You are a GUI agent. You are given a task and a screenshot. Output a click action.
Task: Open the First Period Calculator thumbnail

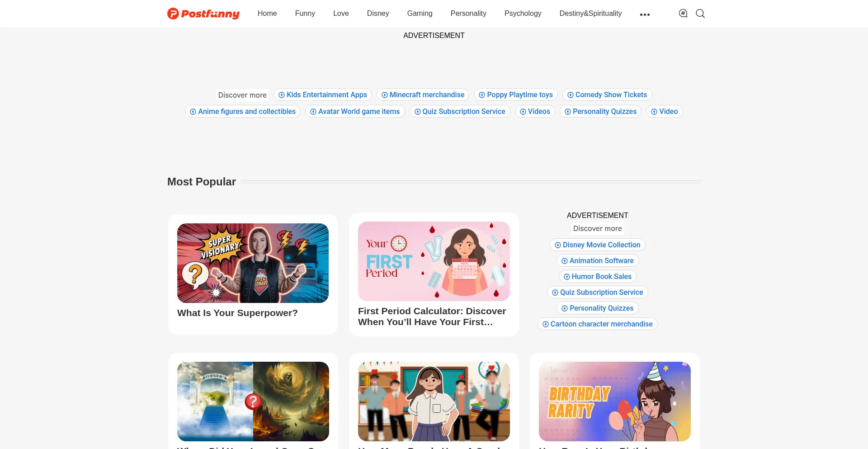point(434,261)
